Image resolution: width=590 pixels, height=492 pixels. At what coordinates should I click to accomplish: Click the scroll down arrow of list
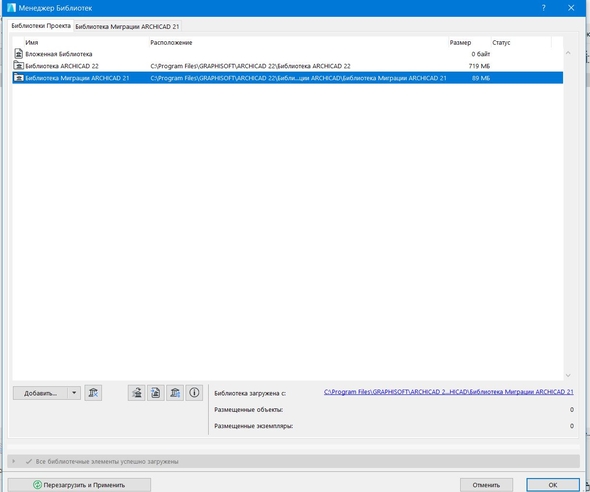[x=568, y=375]
